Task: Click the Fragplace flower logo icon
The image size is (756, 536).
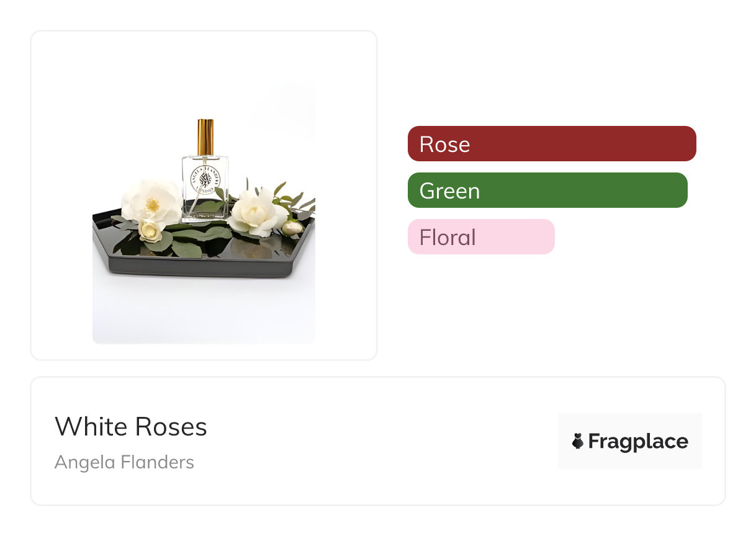Action: coord(578,441)
